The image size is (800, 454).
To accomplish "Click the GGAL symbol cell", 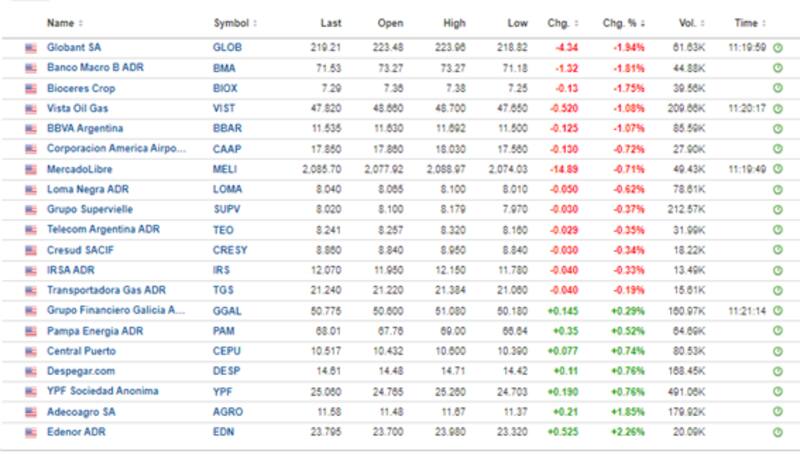I will coord(226,310).
